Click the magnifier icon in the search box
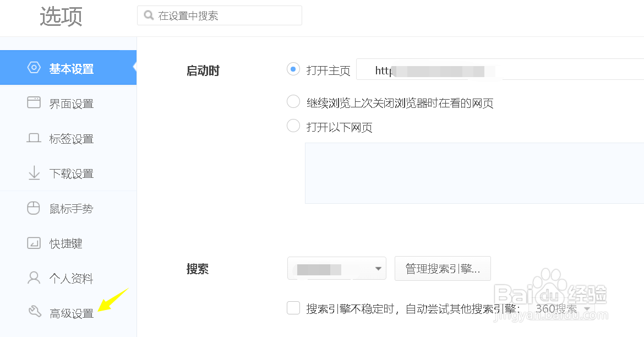This screenshot has height=337, width=644. pos(149,15)
